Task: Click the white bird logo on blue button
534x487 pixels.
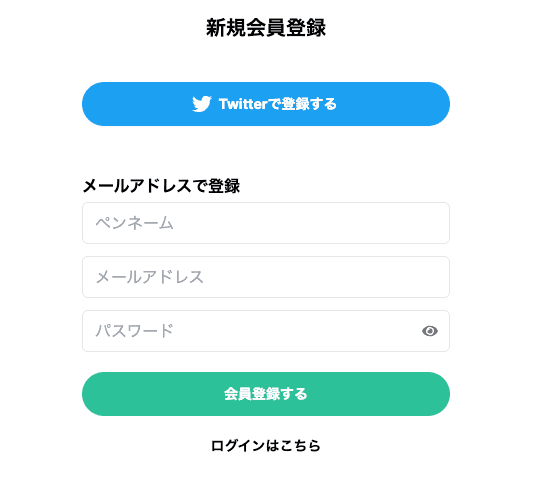Action: pos(202,104)
